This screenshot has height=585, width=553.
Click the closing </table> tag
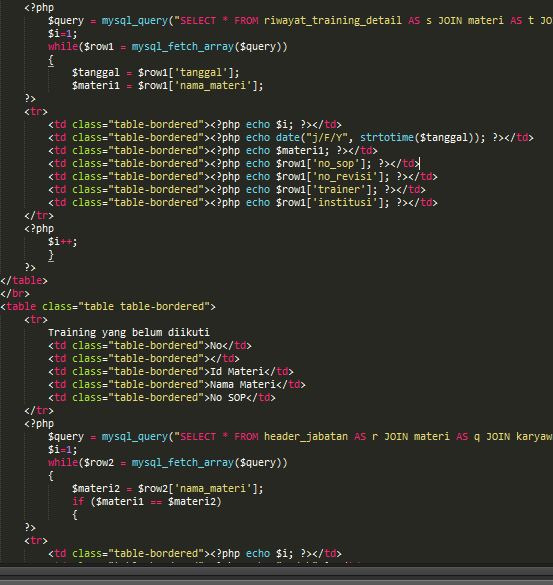coord(24,281)
